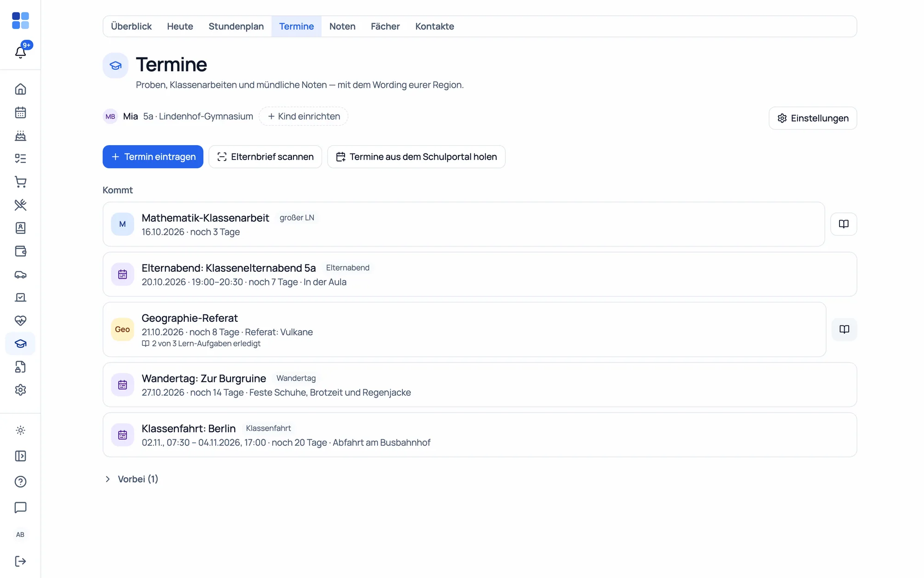Expand the Vorbei (1) section

click(131, 479)
